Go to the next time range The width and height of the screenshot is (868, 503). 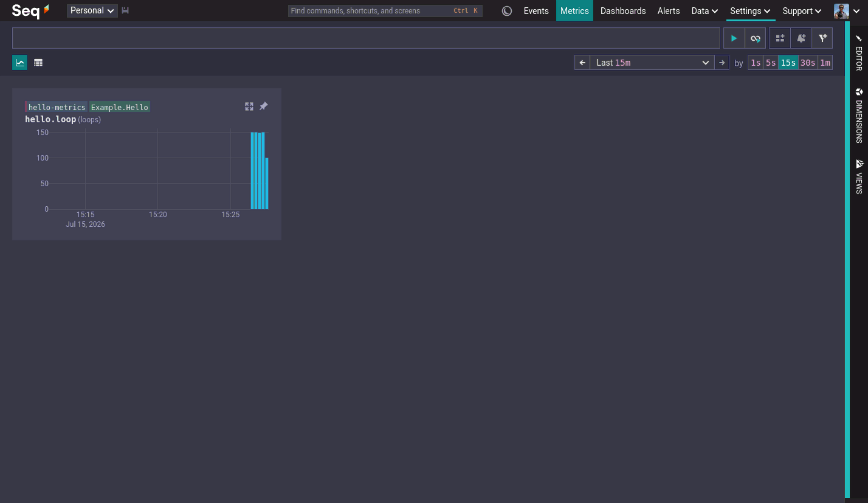point(722,63)
